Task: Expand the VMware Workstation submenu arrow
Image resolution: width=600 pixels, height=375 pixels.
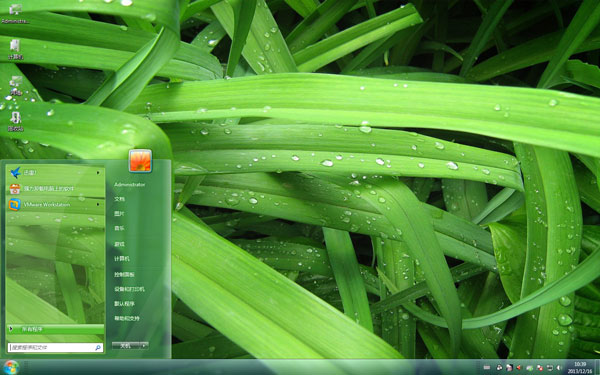Action: tap(98, 205)
